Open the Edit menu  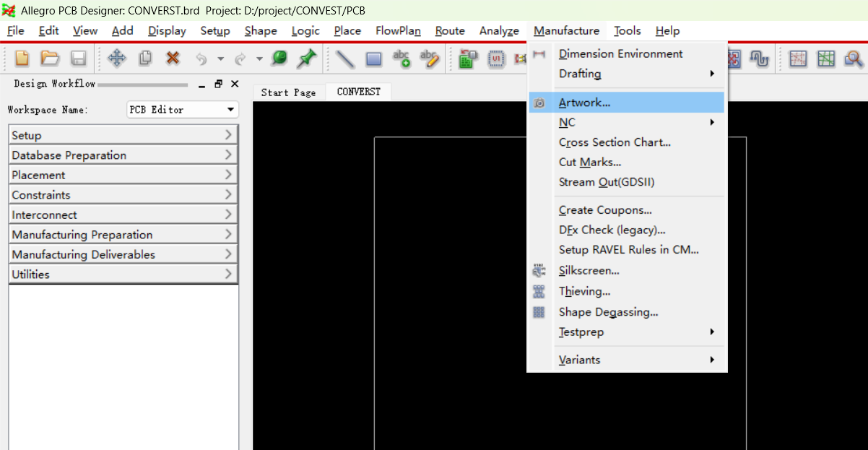pos(49,30)
